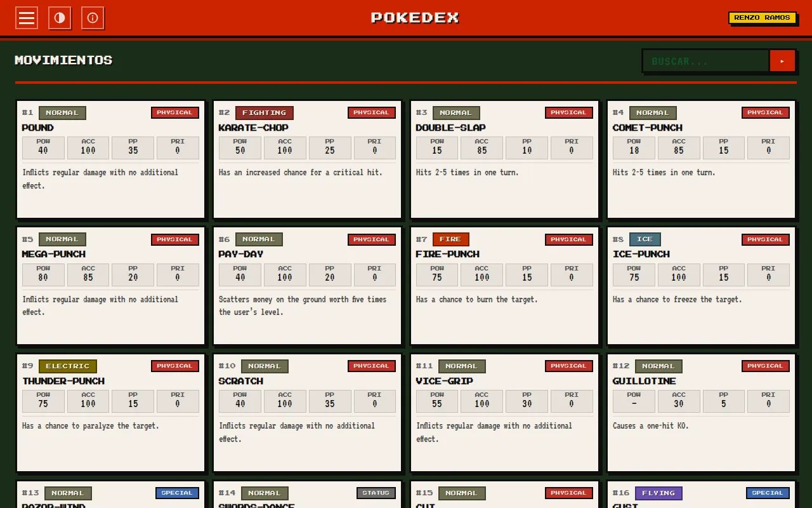Click the Status badge on card #14

point(376,493)
